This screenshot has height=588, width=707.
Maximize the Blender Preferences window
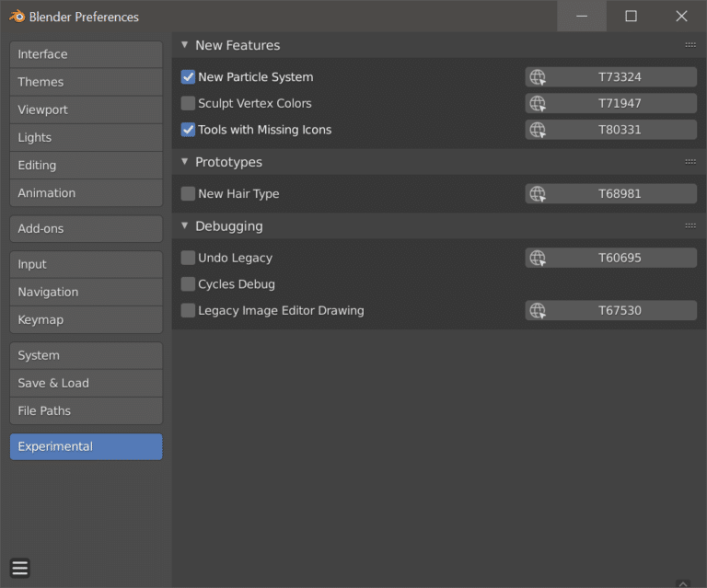(631, 17)
